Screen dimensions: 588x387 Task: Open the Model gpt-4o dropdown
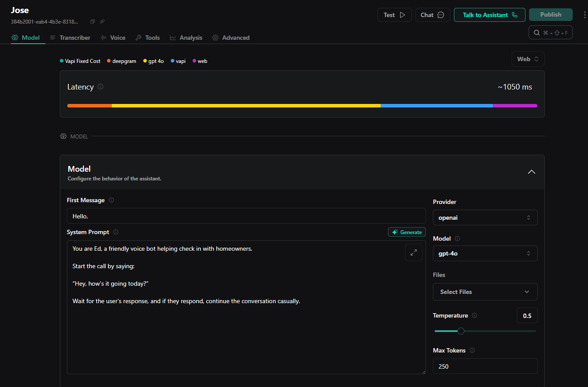click(485, 253)
